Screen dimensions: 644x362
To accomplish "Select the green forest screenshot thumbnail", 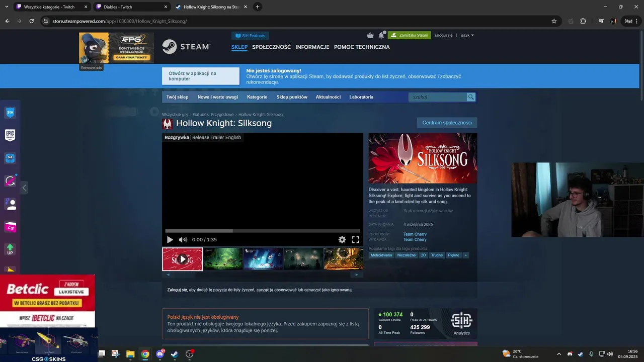I will [223, 259].
